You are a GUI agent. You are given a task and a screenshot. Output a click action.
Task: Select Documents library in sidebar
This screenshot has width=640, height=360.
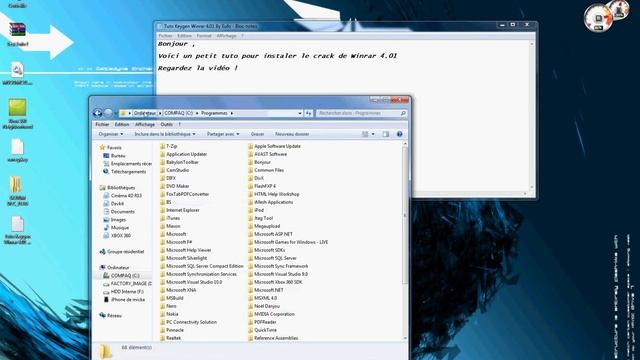coord(122,211)
